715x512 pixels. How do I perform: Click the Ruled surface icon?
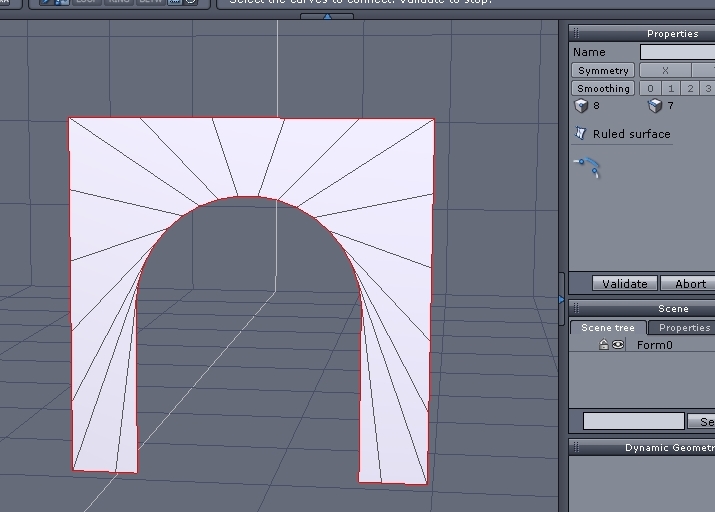point(580,134)
